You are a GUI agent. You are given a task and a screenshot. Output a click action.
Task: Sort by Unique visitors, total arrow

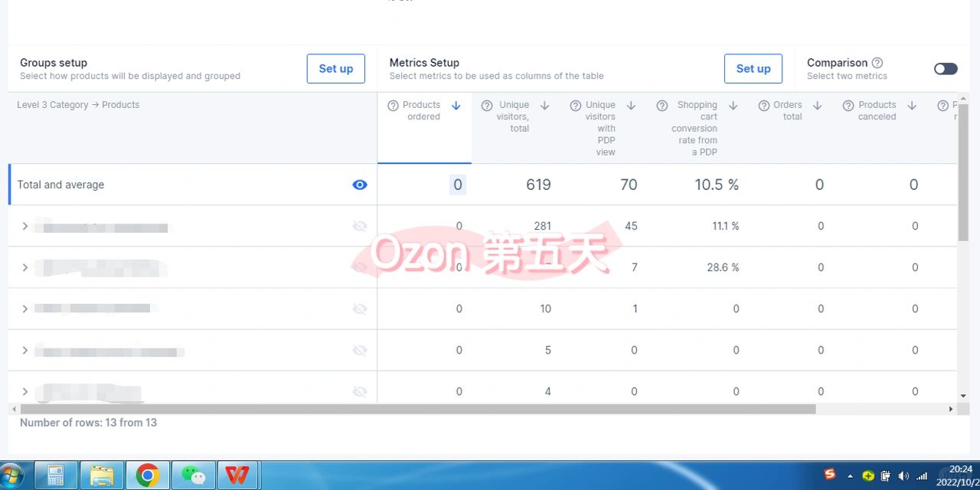pos(545,106)
